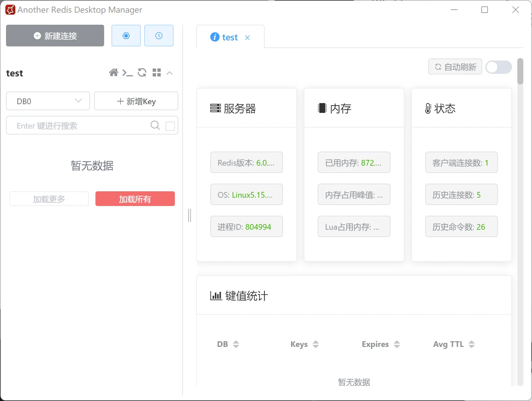Toggle the auto refresh switch
532x401 pixels.
(x=498, y=67)
